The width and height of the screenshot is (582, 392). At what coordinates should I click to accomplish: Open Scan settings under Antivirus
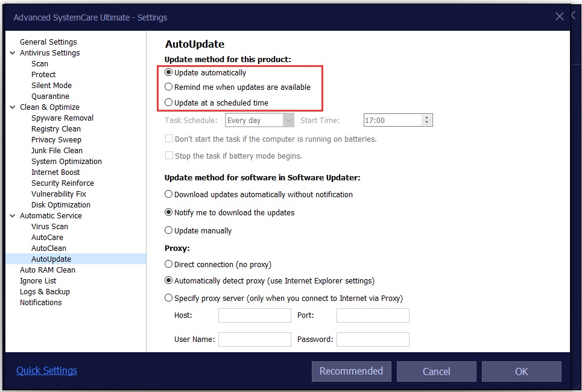40,64
